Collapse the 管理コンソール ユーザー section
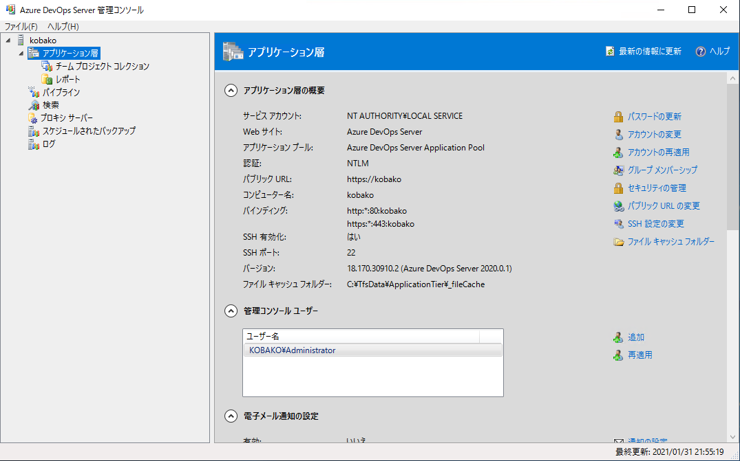 tap(230, 311)
